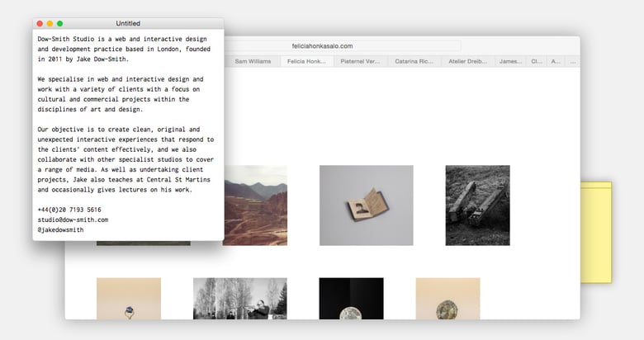Minimize the Untitled window with yellow button
Screen dimensions: 644x340
(50, 24)
